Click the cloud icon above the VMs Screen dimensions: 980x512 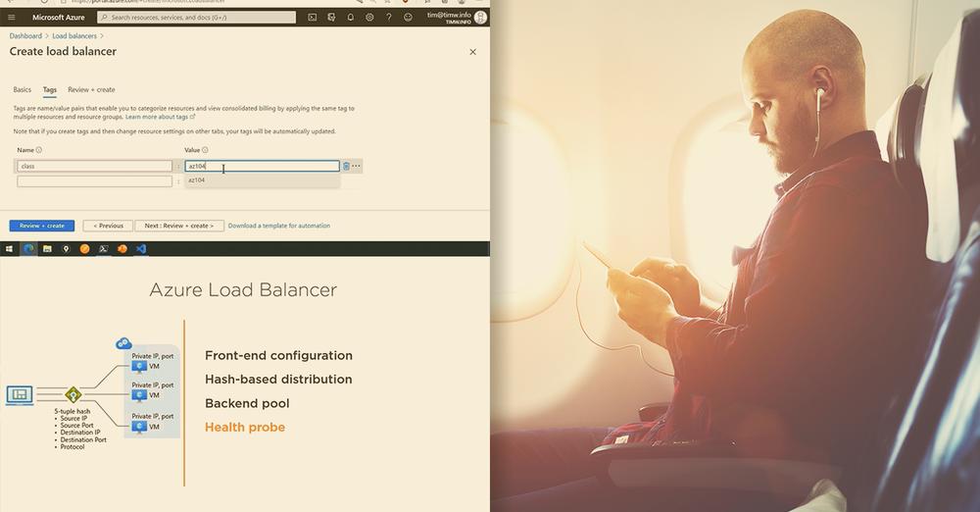click(123, 343)
